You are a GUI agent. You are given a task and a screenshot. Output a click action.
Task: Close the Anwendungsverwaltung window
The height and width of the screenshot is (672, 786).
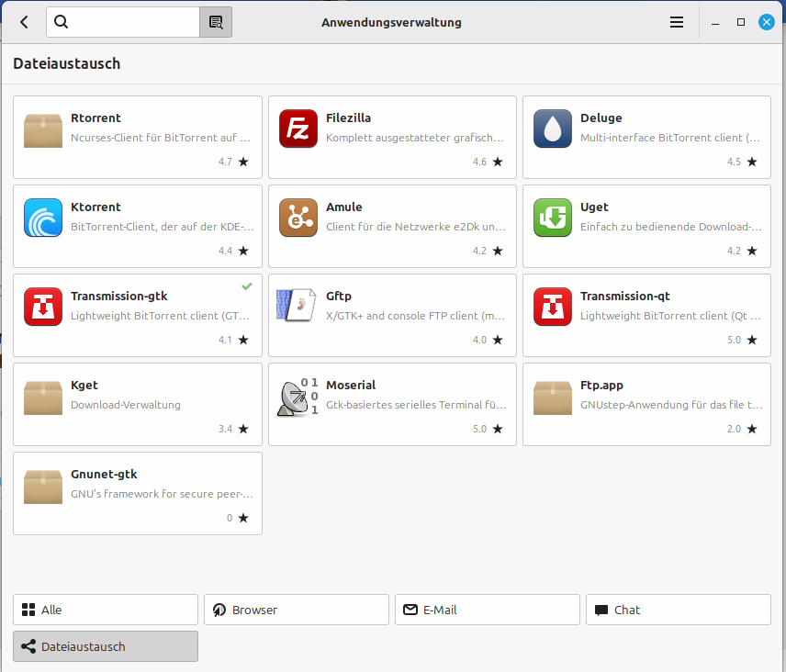coord(767,22)
